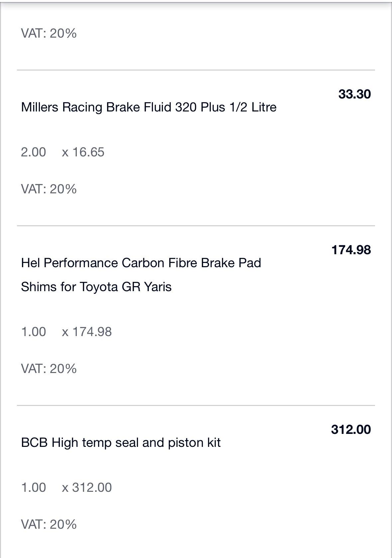The height and width of the screenshot is (558, 392).
Task: Click the unit price x 174.98
Action: tap(87, 332)
